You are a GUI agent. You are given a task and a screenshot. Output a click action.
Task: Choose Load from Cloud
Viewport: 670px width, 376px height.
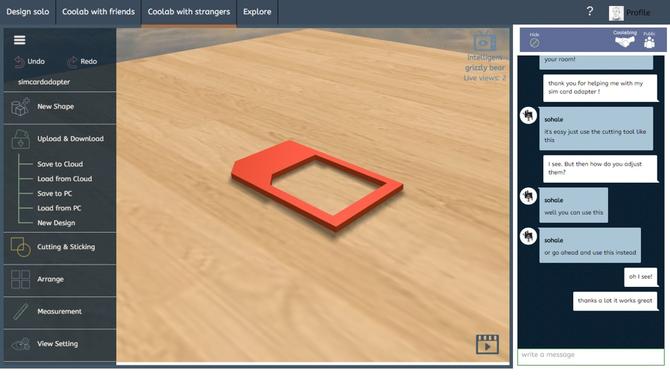[x=65, y=179]
